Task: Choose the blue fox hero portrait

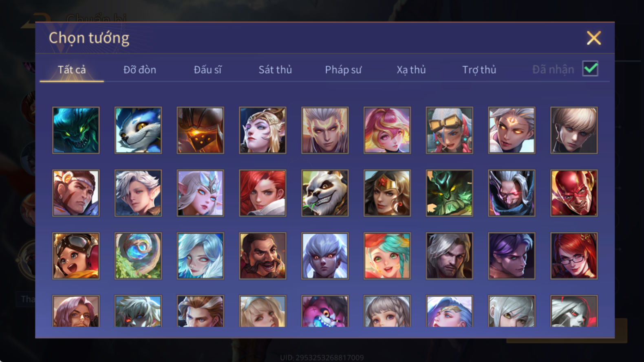Action: point(138,130)
